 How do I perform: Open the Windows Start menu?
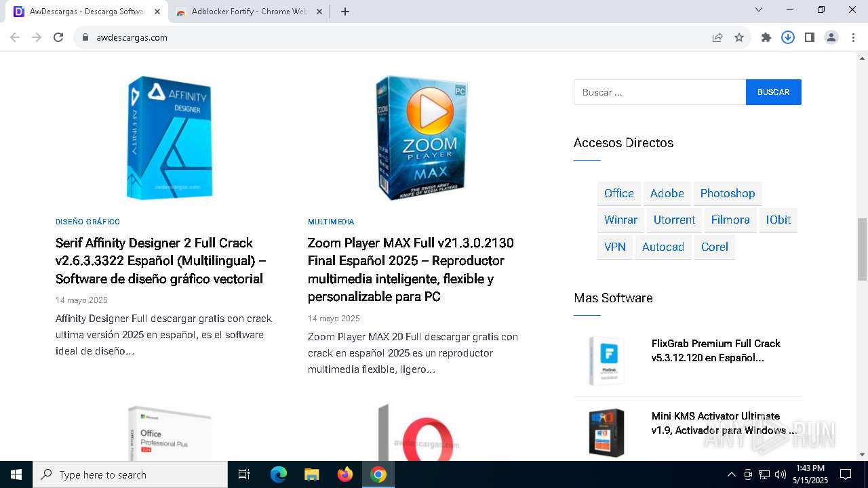click(x=16, y=474)
